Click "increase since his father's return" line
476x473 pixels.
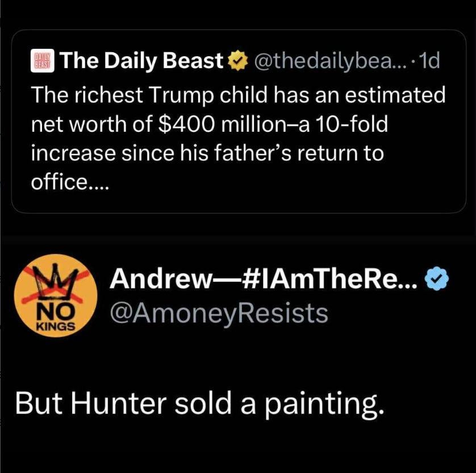click(206, 154)
